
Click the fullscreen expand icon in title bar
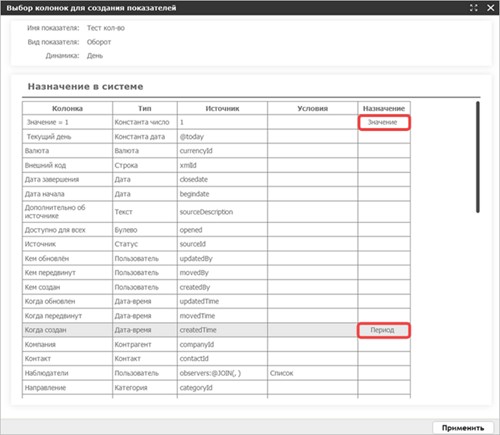click(x=474, y=8)
